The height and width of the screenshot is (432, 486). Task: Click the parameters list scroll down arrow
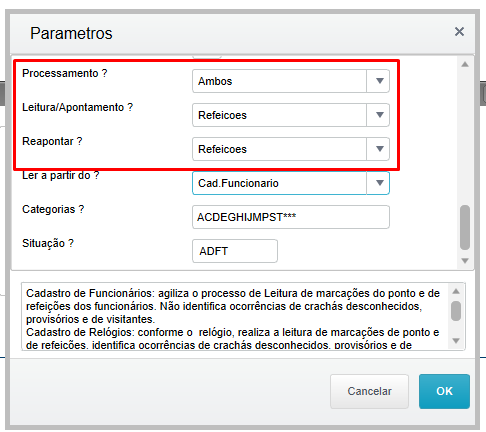pyautogui.click(x=465, y=260)
